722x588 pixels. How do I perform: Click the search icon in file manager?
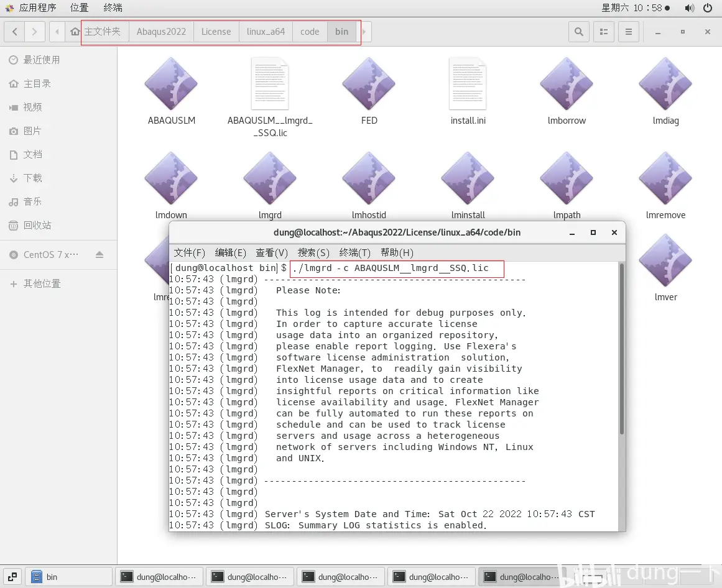coord(579,32)
